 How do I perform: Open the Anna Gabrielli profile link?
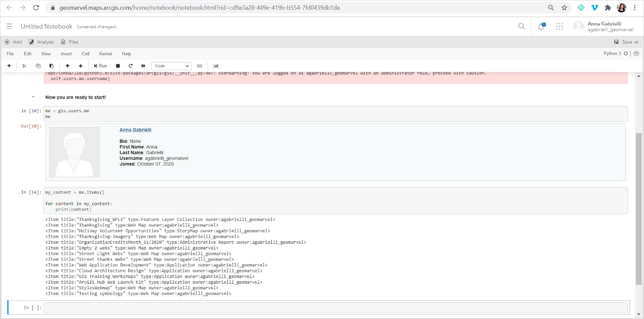coord(135,130)
